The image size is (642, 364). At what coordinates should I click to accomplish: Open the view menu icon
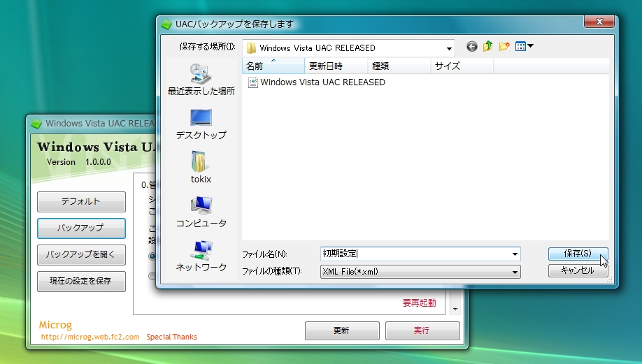[x=520, y=47]
